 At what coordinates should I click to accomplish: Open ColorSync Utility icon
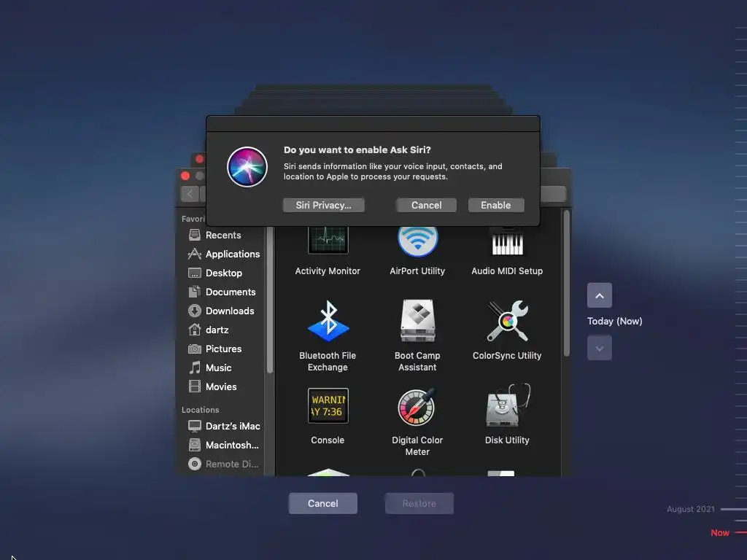coord(507,321)
